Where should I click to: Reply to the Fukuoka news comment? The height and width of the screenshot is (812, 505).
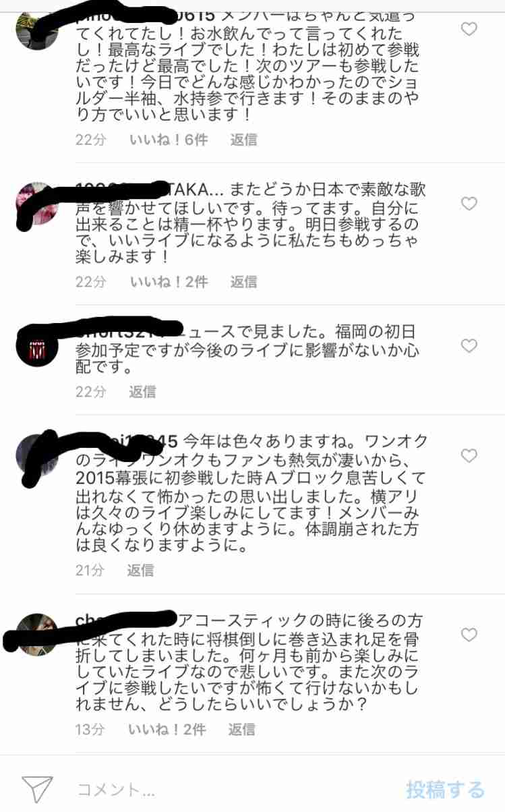tap(142, 392)
